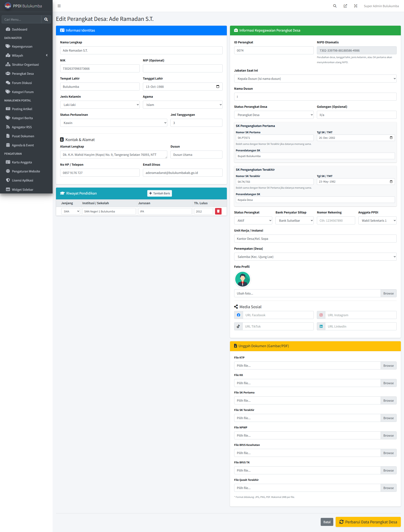This screenshot has height=532, width=404.
Task: Click the Alamat Lengkap textarea
Action: [113, 155]
